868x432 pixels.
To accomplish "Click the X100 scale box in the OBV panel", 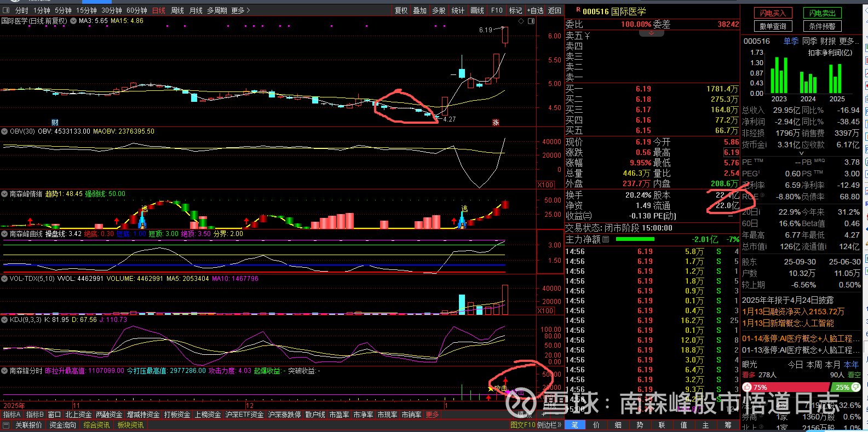I will pos(545,185).
